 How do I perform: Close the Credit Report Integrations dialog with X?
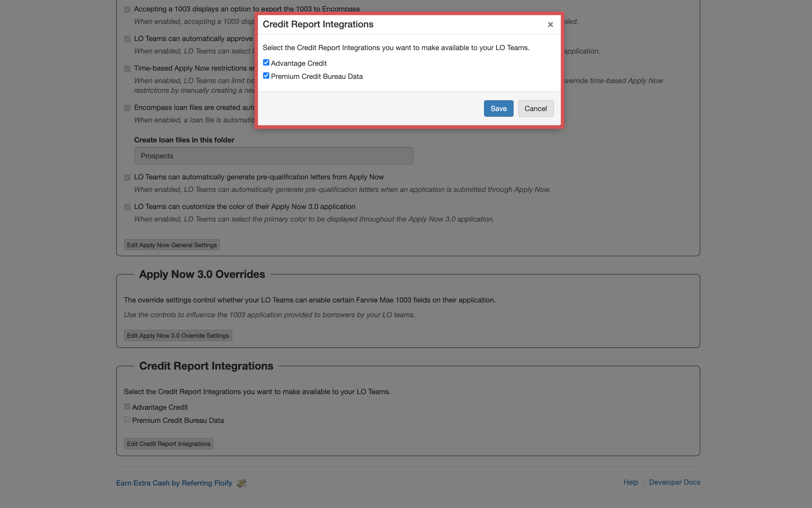[x=550, y=24]
